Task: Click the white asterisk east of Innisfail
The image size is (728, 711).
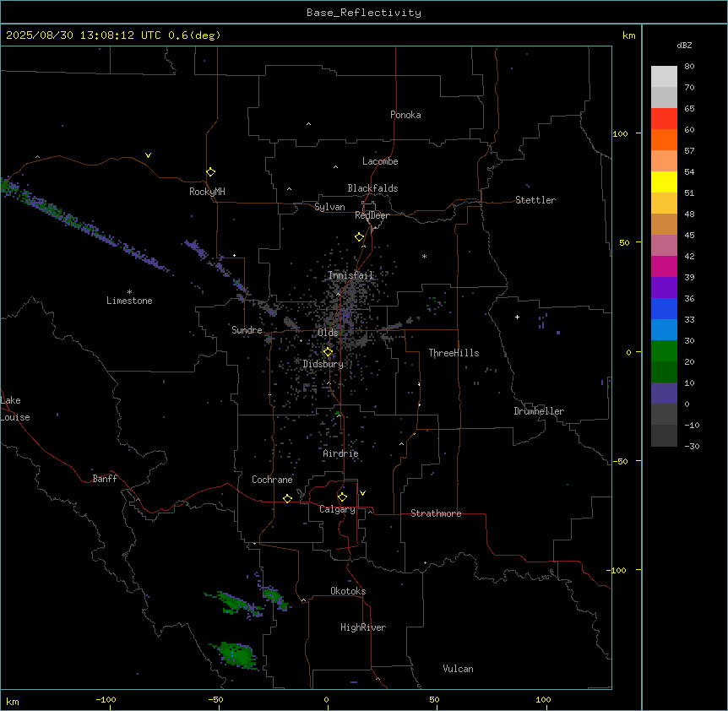Action: tap(424, 256)
